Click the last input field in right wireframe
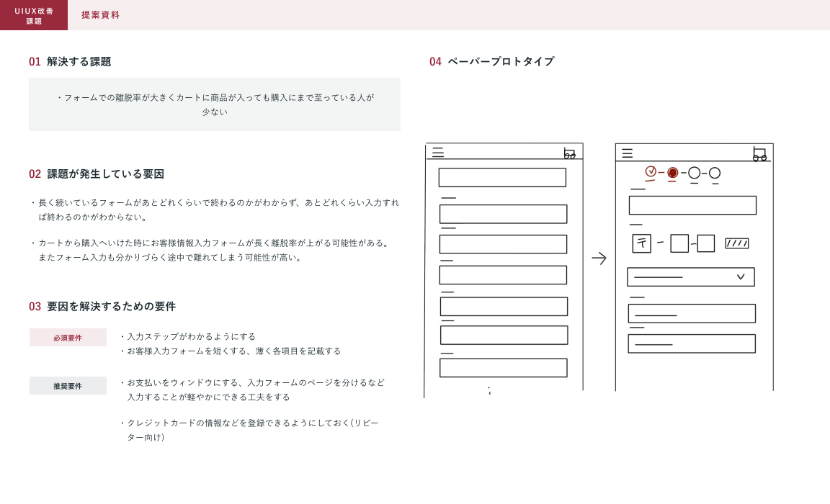This screenshot has height=504, width=830. [692, 343]
